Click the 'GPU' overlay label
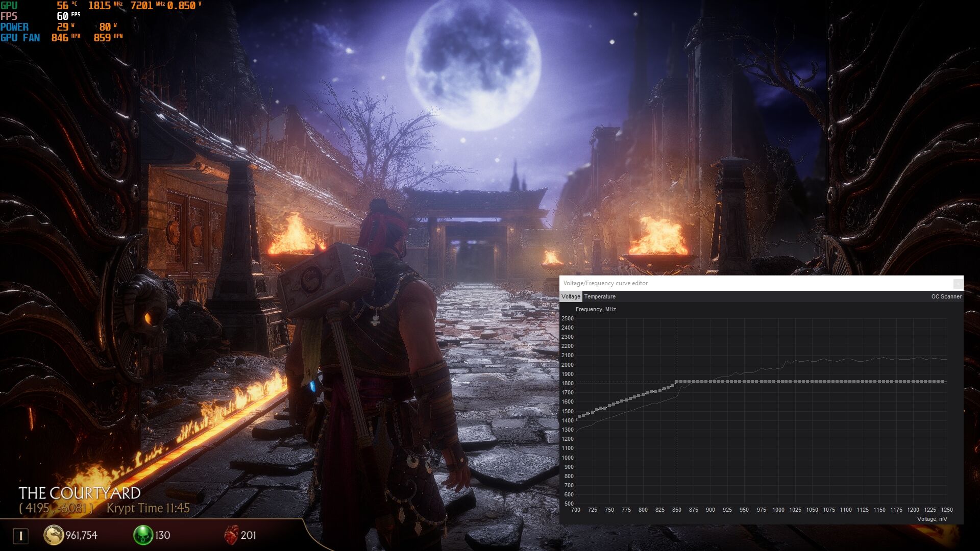 tap(9, 6)
